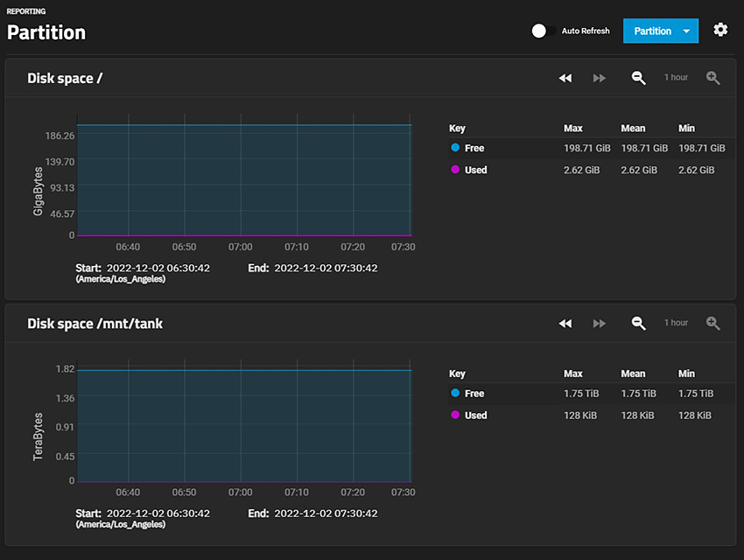744x560 pixels.
Task: Zoom in the /mnt/tank chart
Action: click(x=712, y=324)
